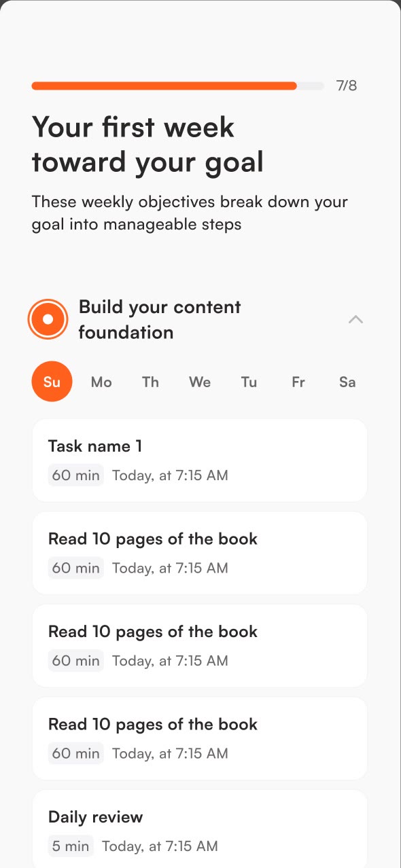The width and height of the screenshot is (401, 868).
Task: Collapse the Build your content foundation section
Action: point(355,319)
